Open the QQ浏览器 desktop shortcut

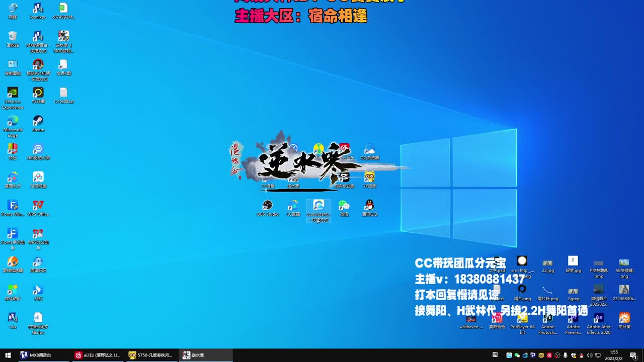tap(369, 151)
